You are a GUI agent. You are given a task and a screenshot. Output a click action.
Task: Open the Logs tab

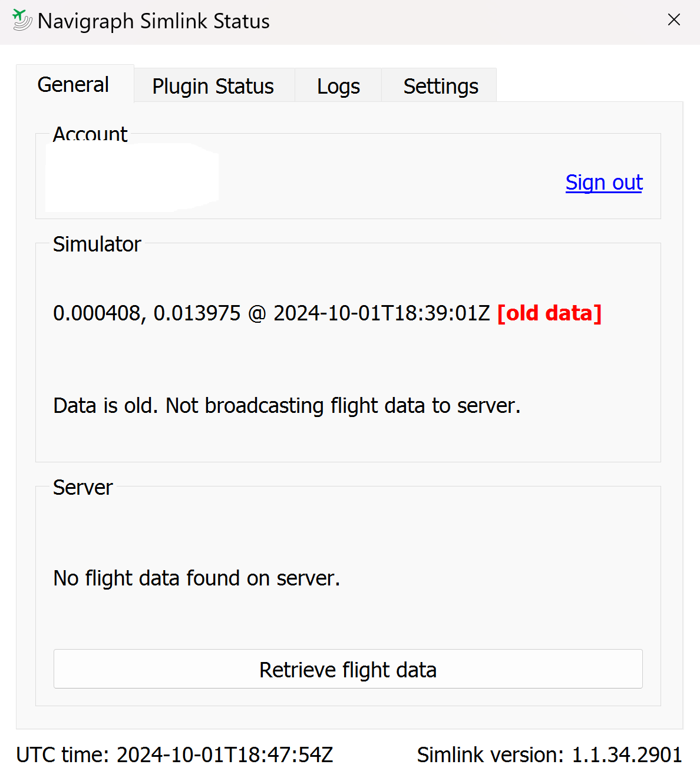[x=338, y=86]
